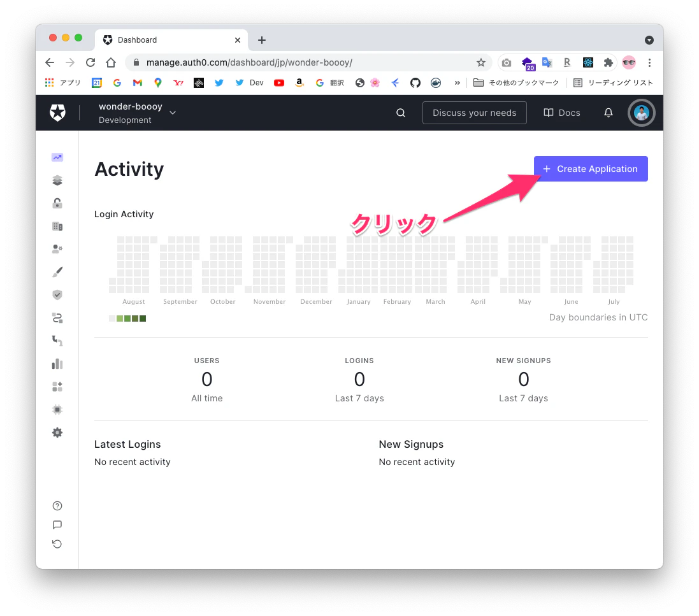This screenshot has height=616, width=699.
Task: Click the Create Application button
Action: tap(591, 169)
